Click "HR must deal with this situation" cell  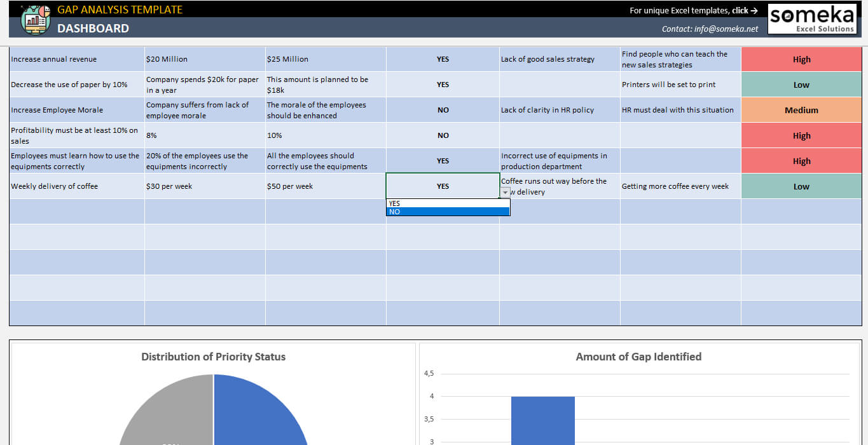[x=680, y=110]
